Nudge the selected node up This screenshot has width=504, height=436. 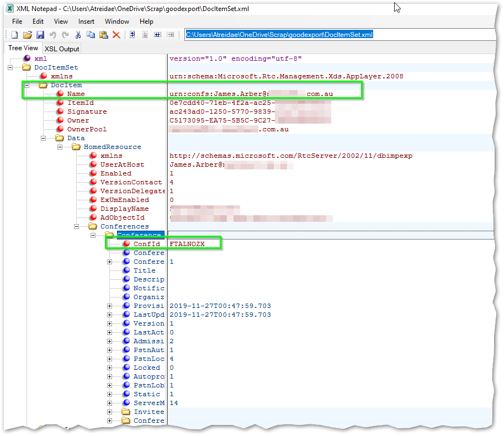point(132,35)
